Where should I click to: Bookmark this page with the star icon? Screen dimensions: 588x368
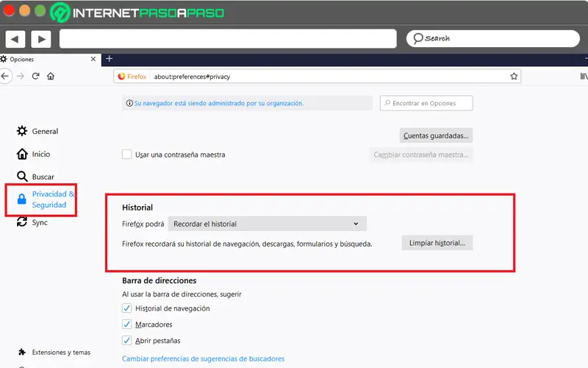(x=514, y=77)
